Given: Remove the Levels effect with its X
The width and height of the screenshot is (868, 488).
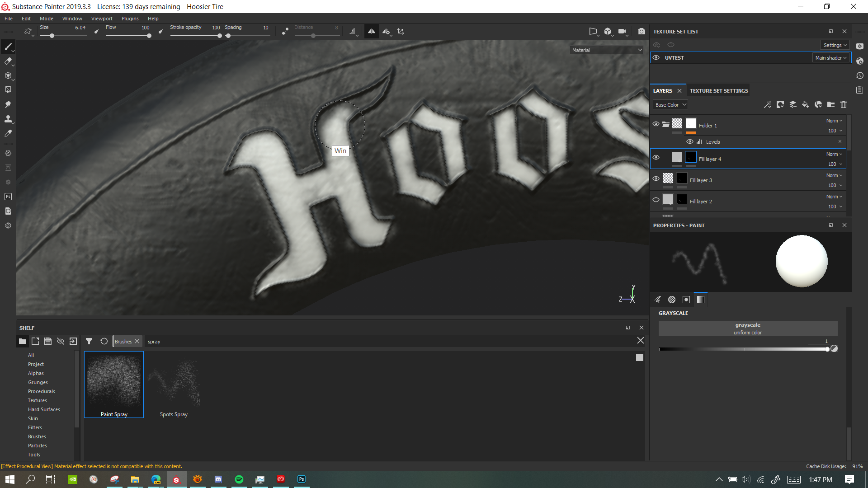Looking at the screenshot, I should 840,141.
